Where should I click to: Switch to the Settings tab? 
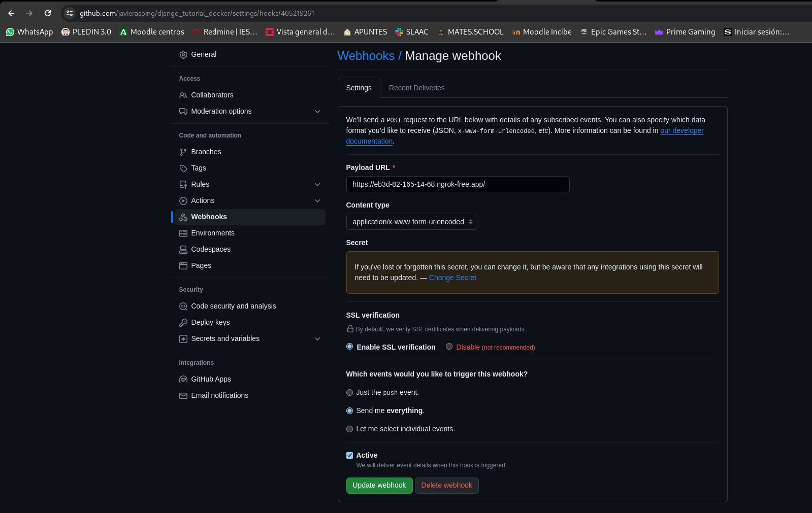tap(359, 88)
